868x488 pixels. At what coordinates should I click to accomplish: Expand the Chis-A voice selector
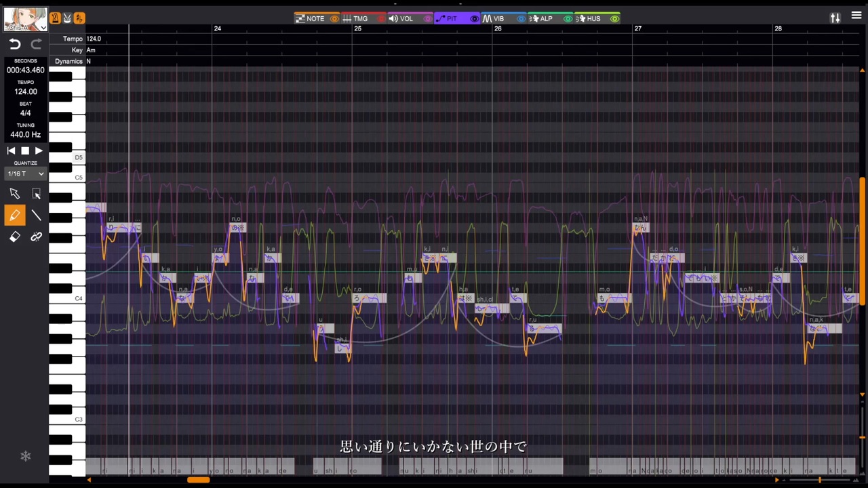tap(26, 20)
